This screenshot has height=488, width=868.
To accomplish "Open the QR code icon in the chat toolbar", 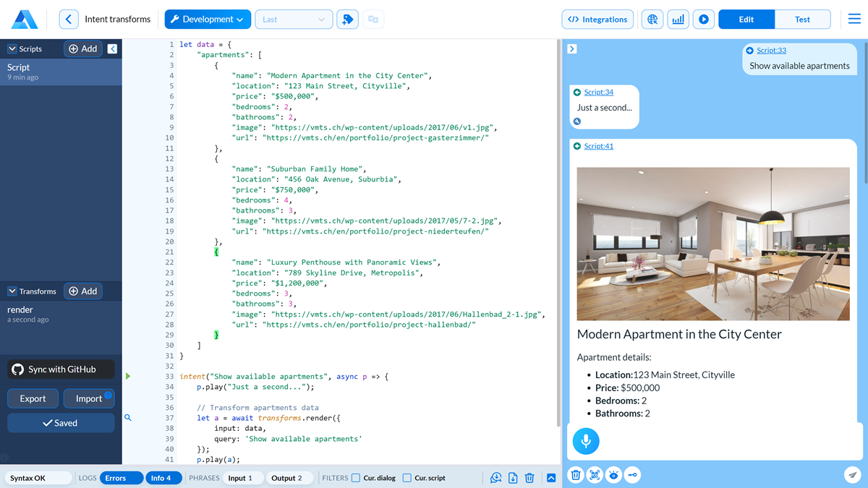I will (x=595, y=475).
